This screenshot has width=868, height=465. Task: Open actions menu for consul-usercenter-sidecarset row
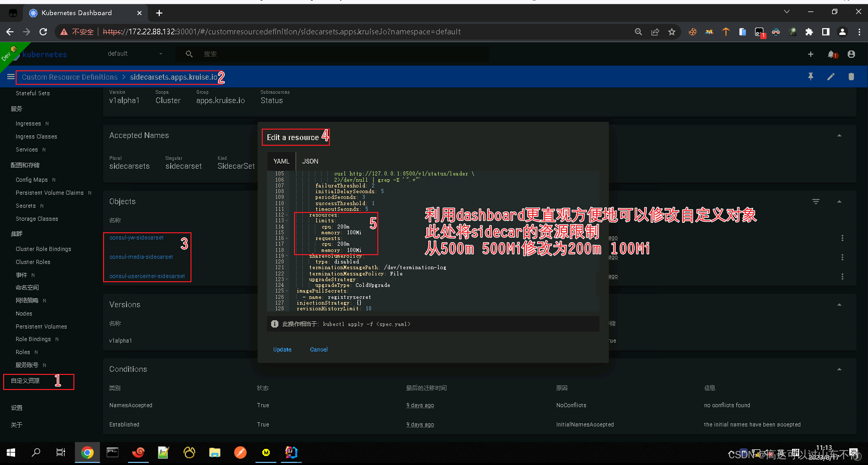click(x=843, y=277)
